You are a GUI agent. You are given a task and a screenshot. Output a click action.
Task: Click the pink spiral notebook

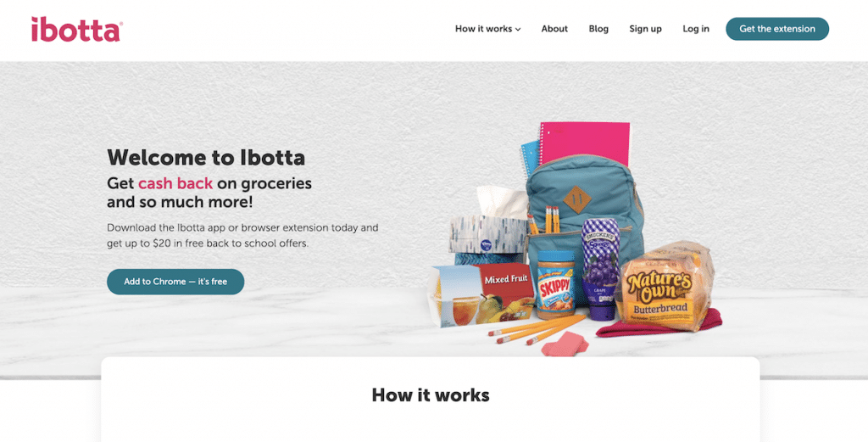pos(585,143)
